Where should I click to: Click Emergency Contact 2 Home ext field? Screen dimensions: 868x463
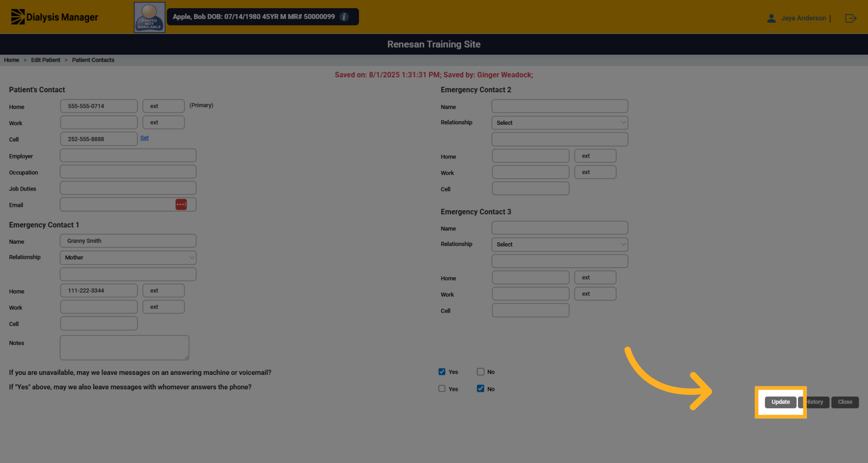[595, 156]
